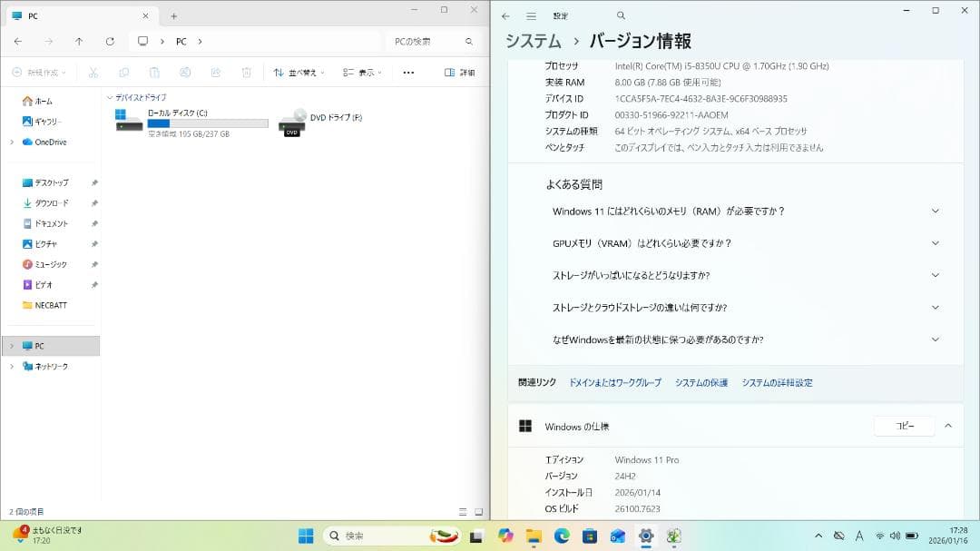The image size is (980, 551).
Task: Open the share icon in Explorer toolbar
Action: pyautogui.click(x=215, y=73)
